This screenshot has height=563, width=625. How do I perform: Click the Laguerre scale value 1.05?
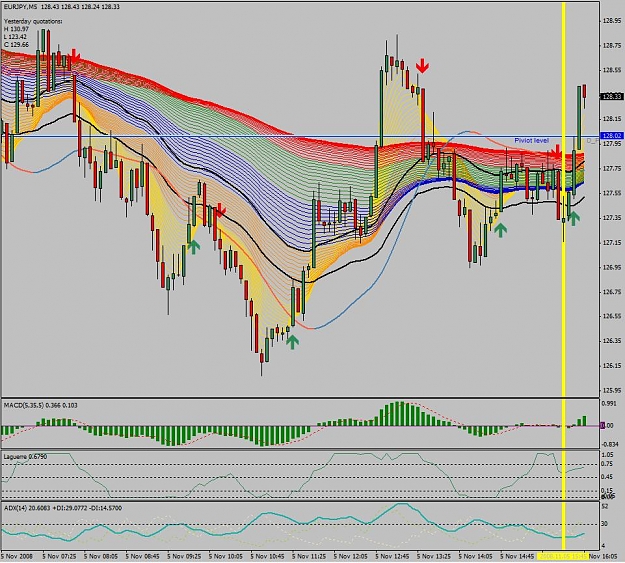[608, 455]
